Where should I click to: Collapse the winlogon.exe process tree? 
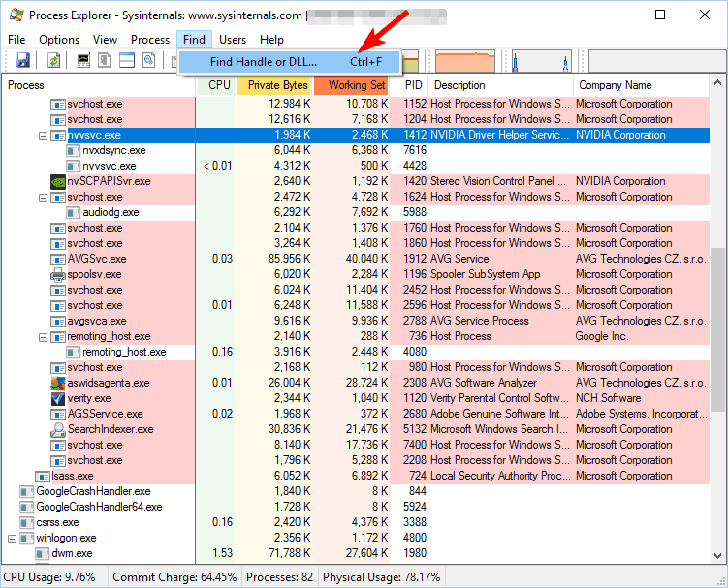click(x=12, y=539)
